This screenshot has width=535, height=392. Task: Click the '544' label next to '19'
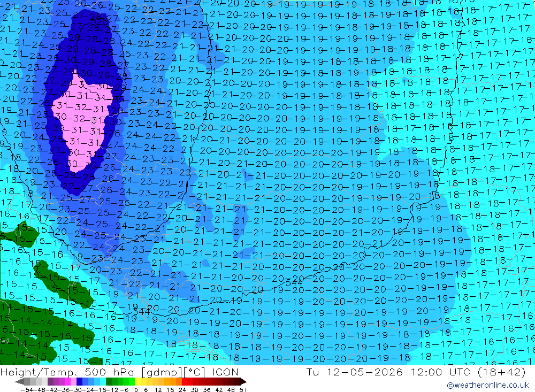click(x=142, y=311)
